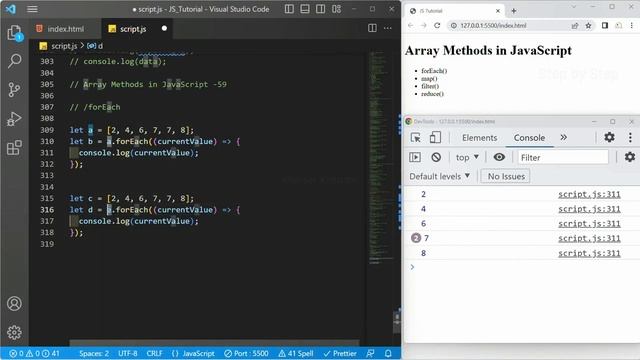The height and width of the screenshot is (360, 640).
Task: Select inspect element tool in DevTools
Action: click(x=416, y=138)
